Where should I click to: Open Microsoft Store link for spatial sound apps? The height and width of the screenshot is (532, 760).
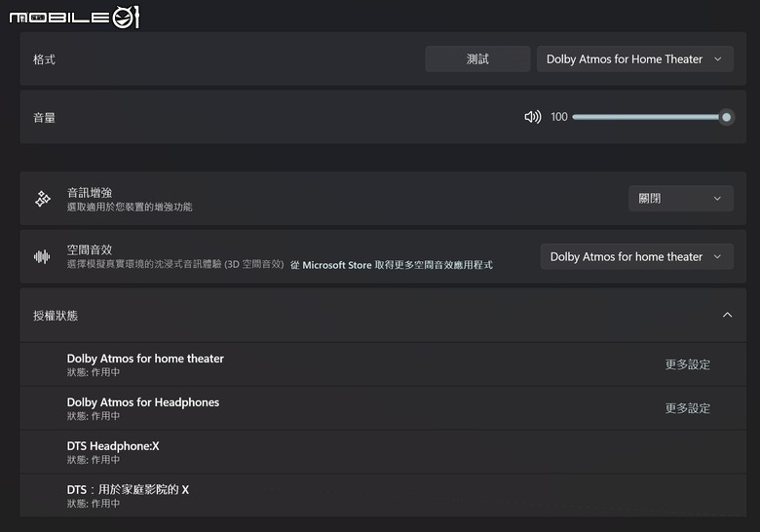(x=392, y=265)
